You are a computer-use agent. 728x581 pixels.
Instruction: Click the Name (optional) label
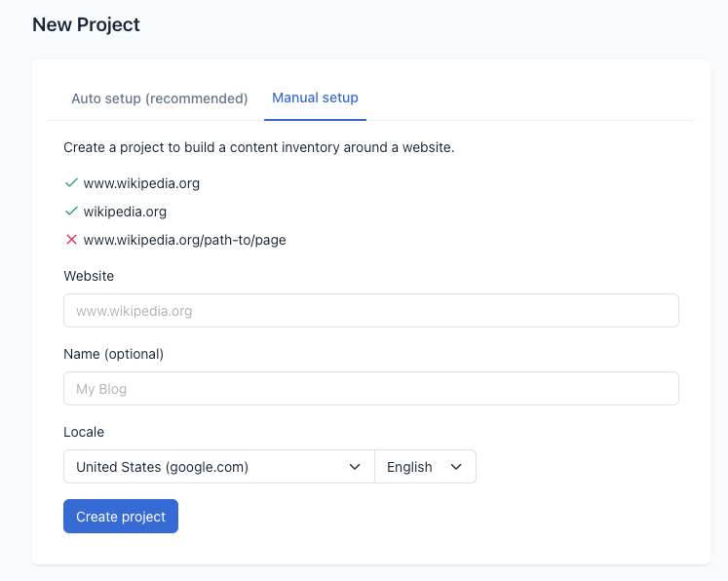(x=113, y=354)
